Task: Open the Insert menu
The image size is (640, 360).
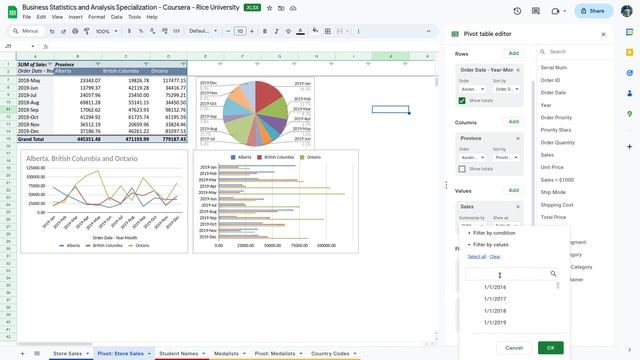Action: (76, 17)
